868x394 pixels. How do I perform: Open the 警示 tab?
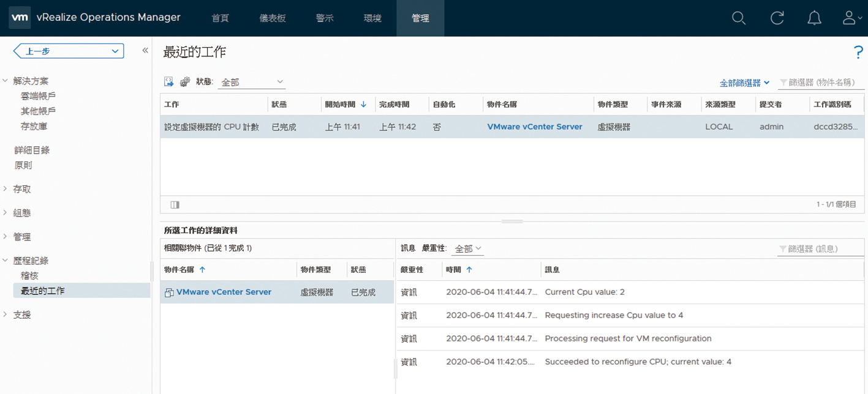[x=325, y=18]
